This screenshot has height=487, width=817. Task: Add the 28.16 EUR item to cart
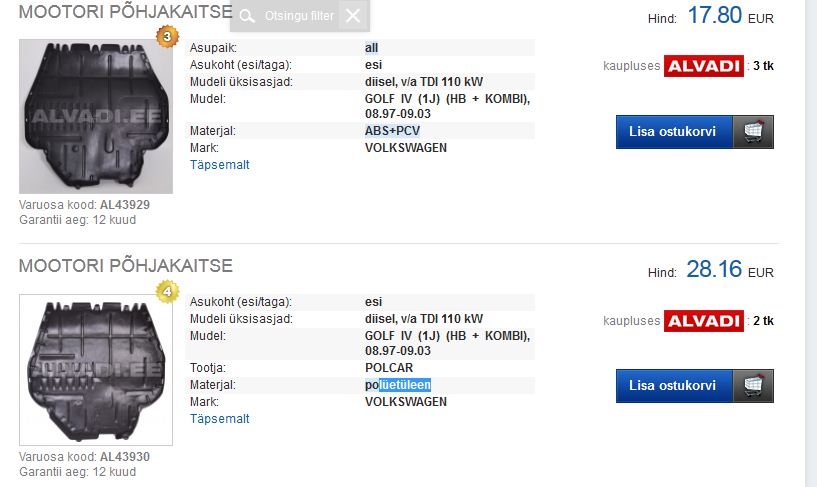click(674, 386)
